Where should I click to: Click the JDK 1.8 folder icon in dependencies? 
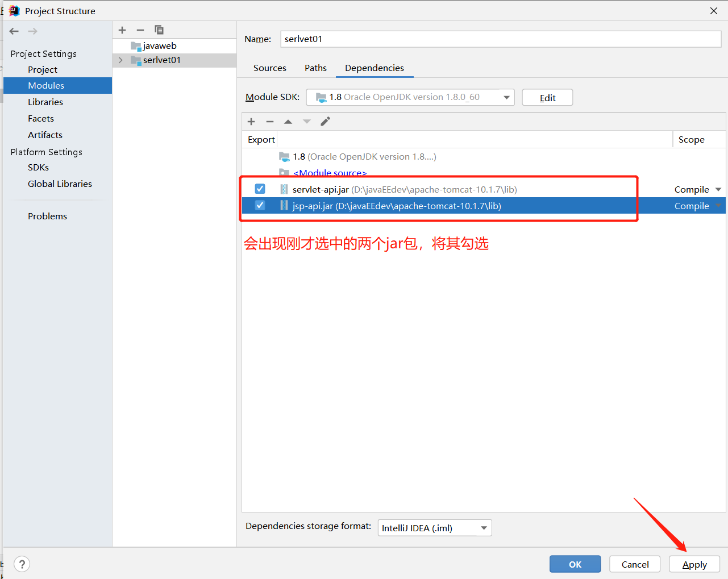tap(284, 156)
